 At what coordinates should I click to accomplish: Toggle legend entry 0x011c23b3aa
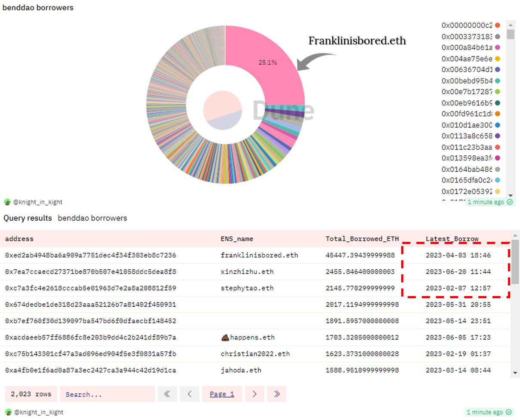(x=470, y=147)
